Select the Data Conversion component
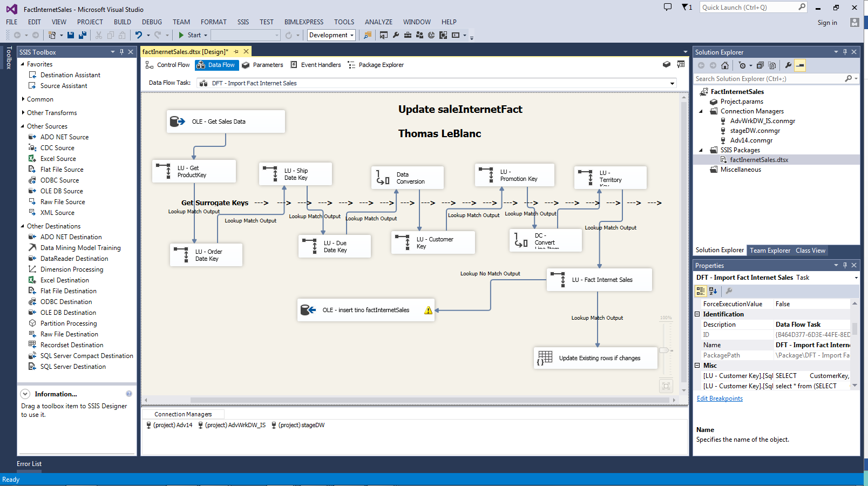 click(408, 178)
